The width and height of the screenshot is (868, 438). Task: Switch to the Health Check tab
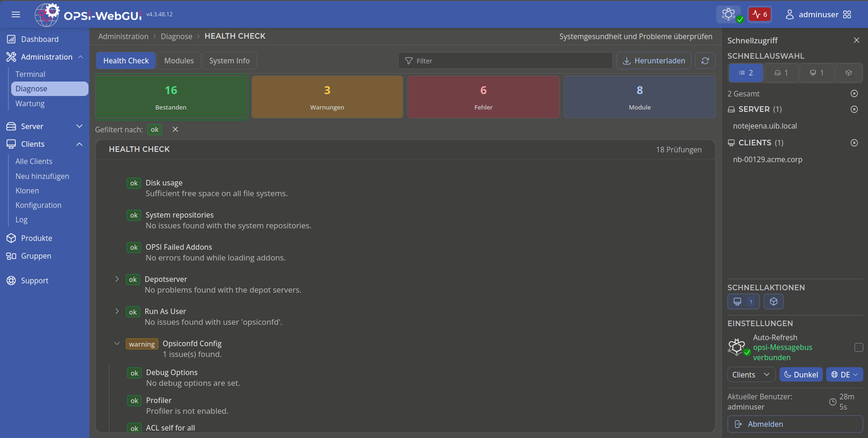click(126, 61)
